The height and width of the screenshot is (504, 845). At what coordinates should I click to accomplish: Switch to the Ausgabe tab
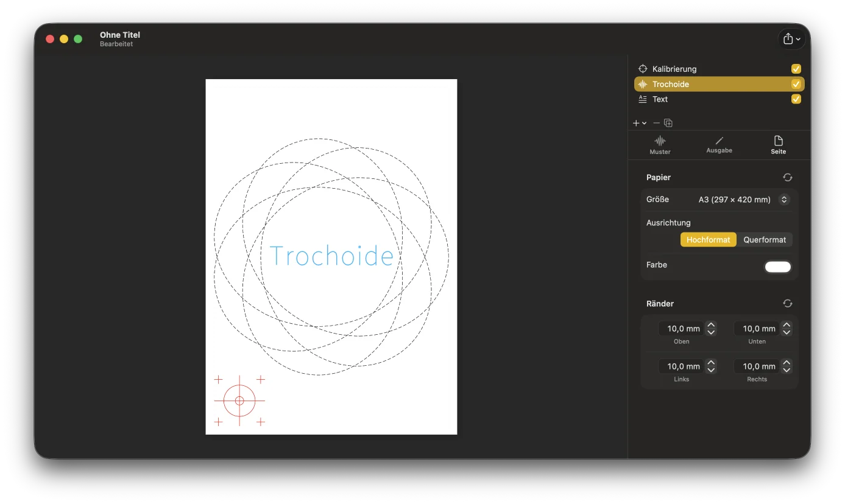(719, 145)
